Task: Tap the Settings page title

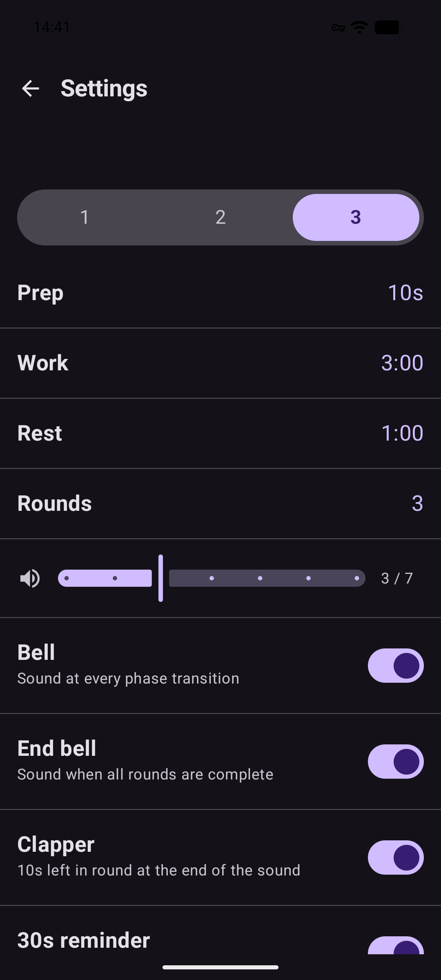Action: pos(104,89)
